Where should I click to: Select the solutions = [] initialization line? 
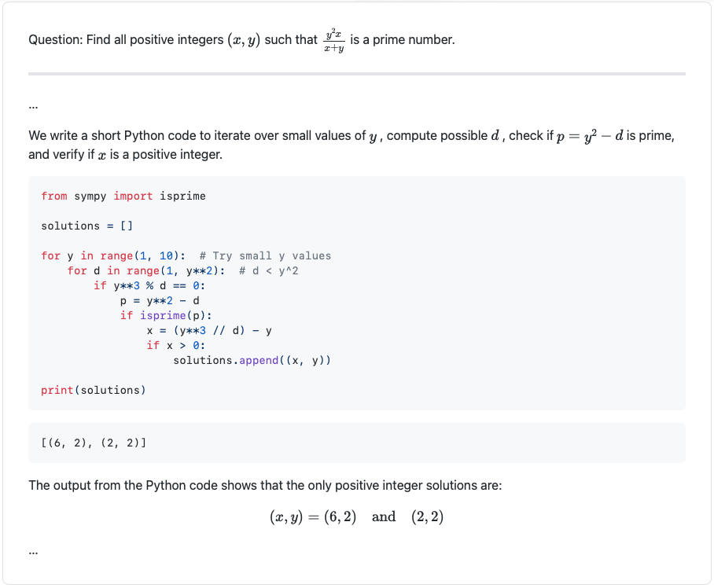click(89, 226)
